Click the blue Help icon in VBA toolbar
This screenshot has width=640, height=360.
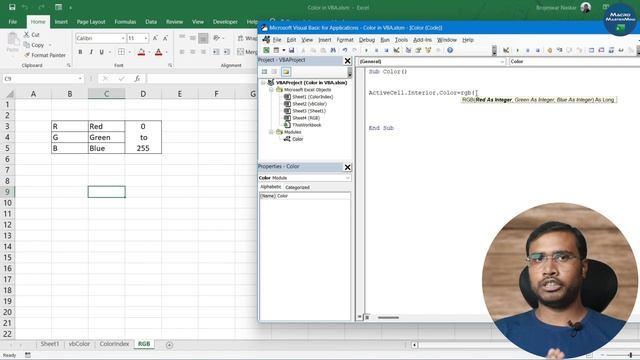tap(450, 50)
